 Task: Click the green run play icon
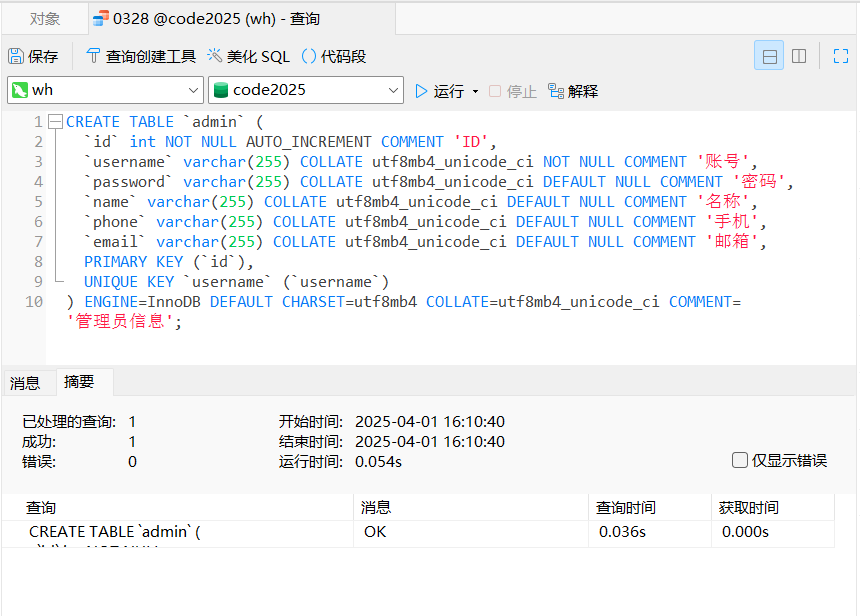click(421, 91)
